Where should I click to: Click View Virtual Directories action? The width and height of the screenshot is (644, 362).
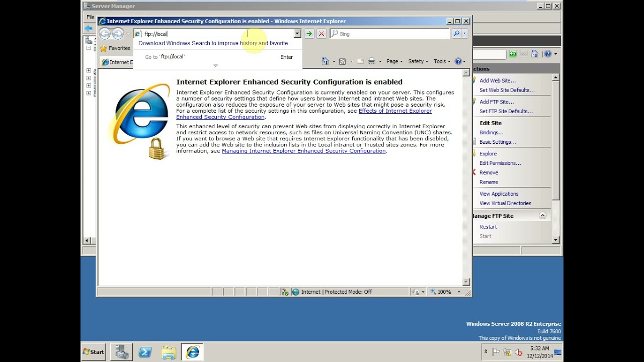click(505, 203)
